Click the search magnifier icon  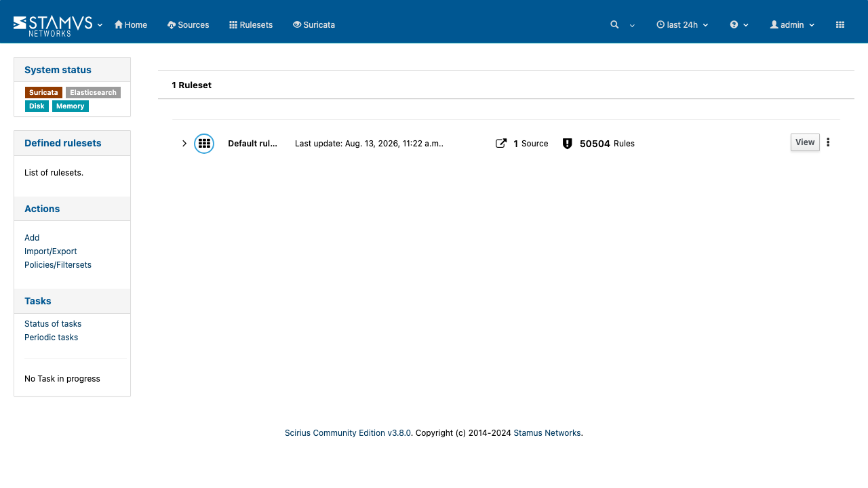(x=614, y=24)
